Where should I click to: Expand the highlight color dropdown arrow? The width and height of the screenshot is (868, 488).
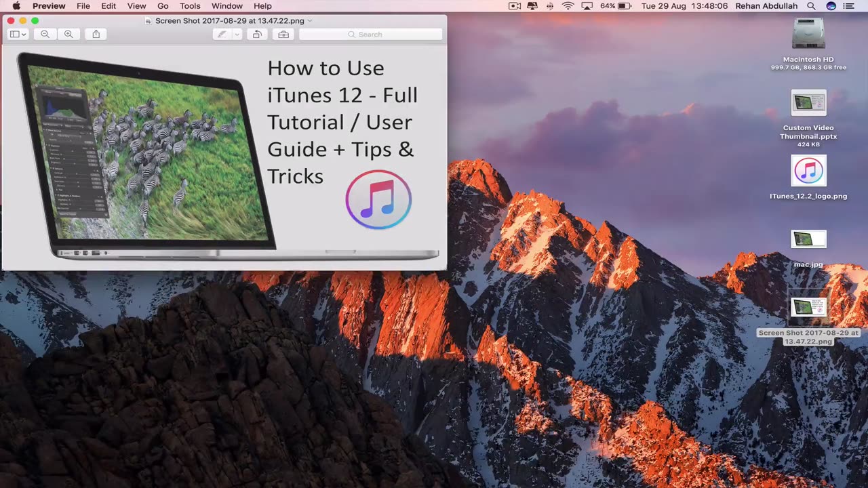[x=237, y=34]
